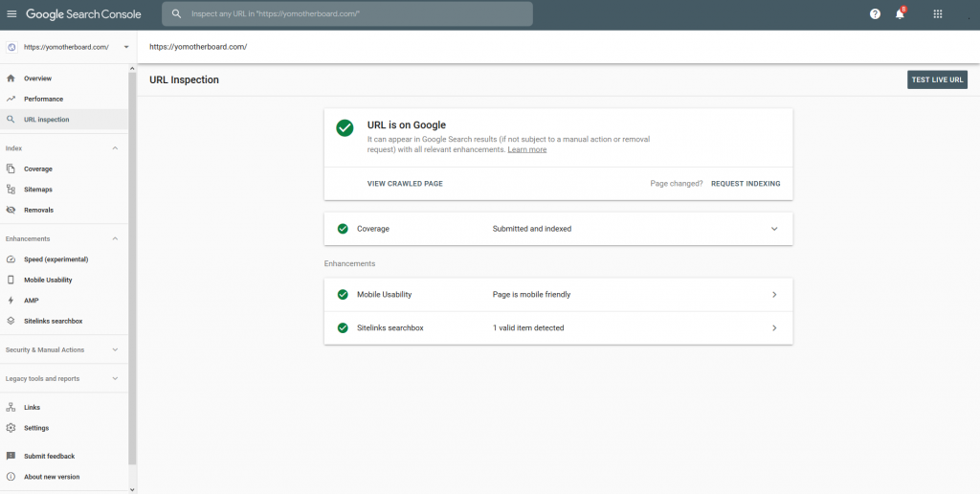Click the Speed gauge icon
Screen dimensions: 980x494
[11, 259]
